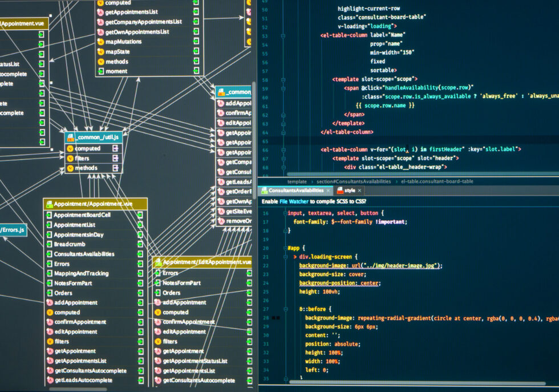Click the AppointmentBoardCell component icon

point(49,215)
